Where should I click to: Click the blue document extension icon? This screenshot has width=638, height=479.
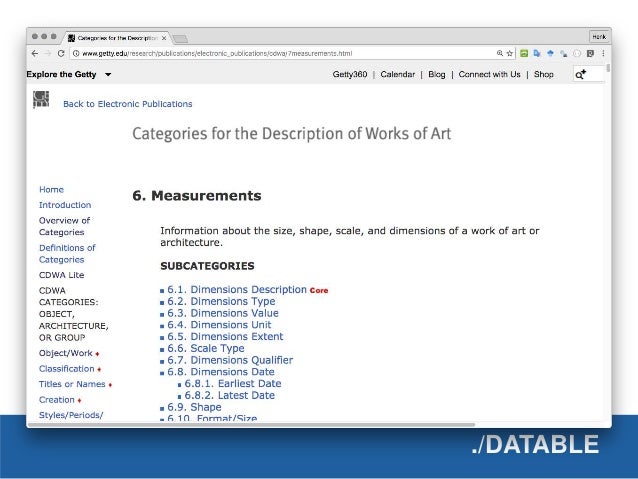coord(537,53)
